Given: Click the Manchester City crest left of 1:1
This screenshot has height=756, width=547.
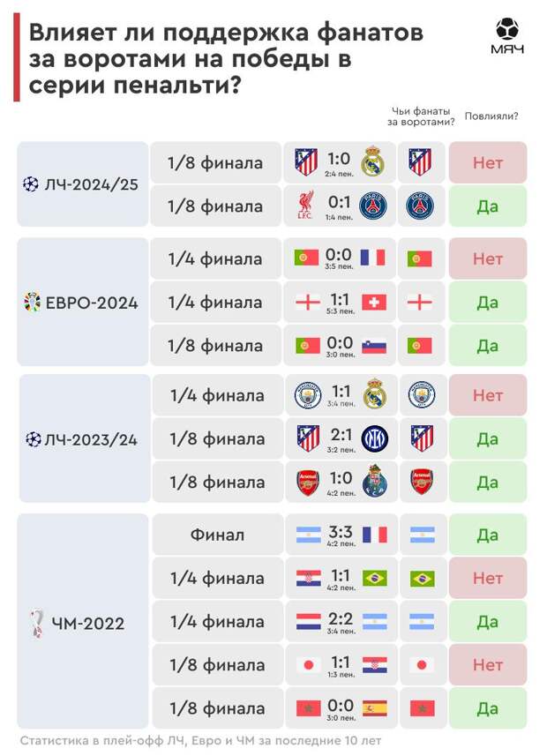Looking at the screenshot, I should [308, 395].
